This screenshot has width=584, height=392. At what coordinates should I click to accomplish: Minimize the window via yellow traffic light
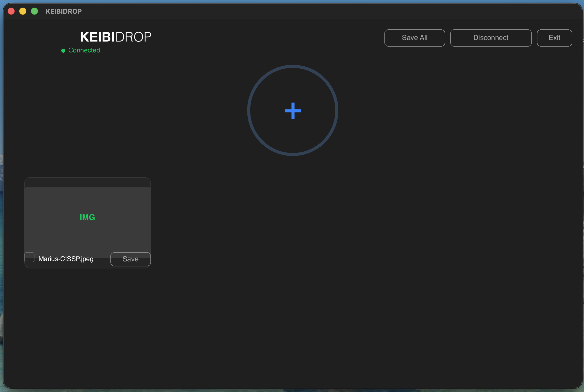[23, 11]
